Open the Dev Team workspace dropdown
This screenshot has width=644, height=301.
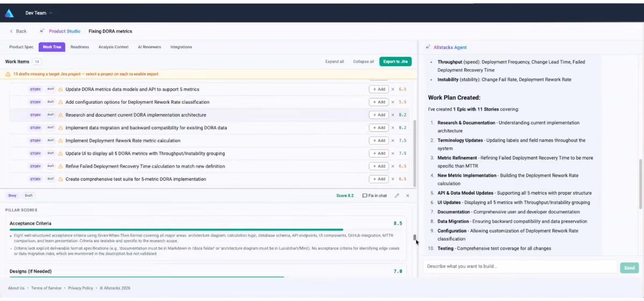39,13
